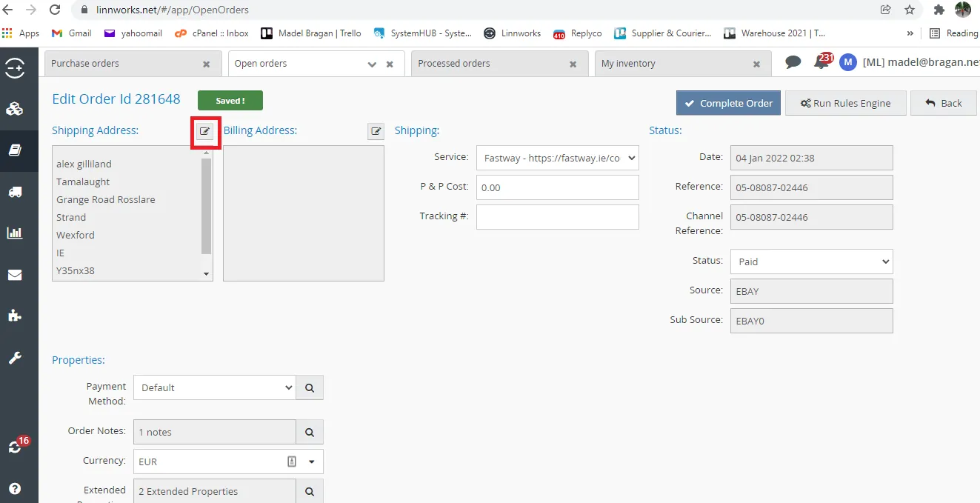Open the Help question mark icon
This screenshot has height=503, width=980.
(x=15, y=489)
